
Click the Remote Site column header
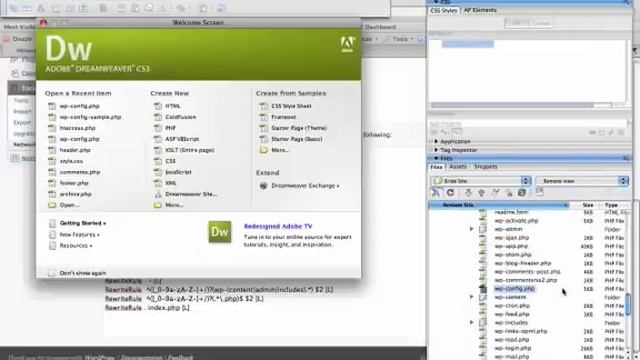coord(498,205)
